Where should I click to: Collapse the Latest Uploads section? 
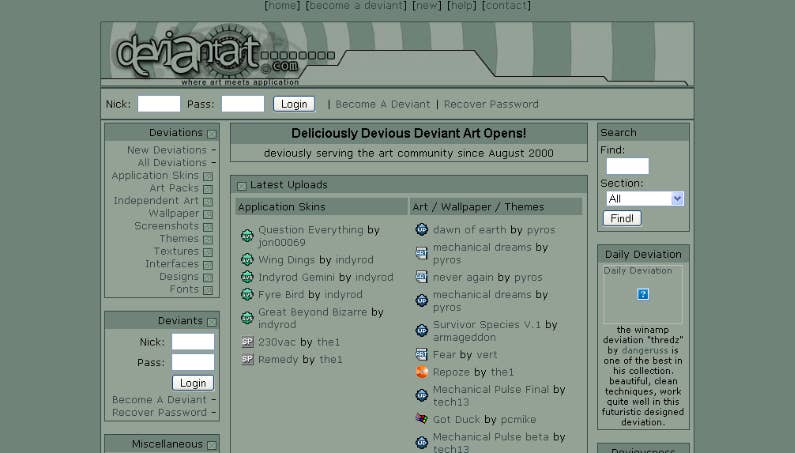tap(242, 186)
